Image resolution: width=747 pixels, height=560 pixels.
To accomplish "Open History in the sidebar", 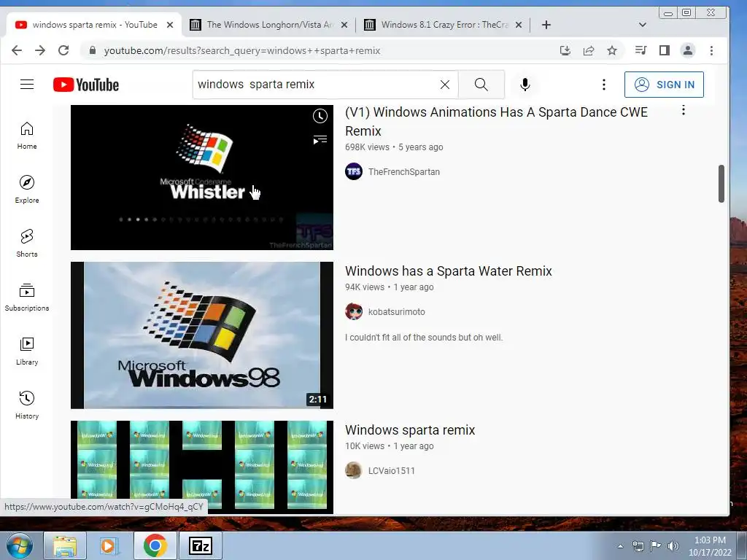I will [x=27, y=405].
